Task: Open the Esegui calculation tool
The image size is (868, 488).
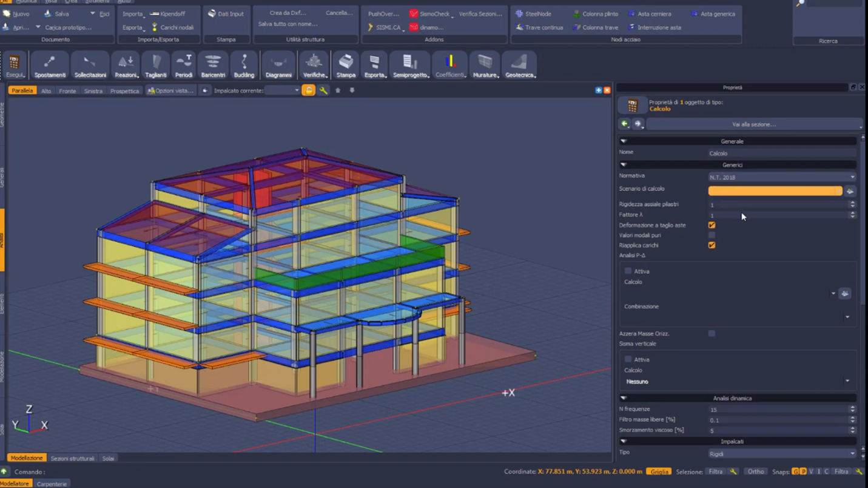Action: point(15,66)
